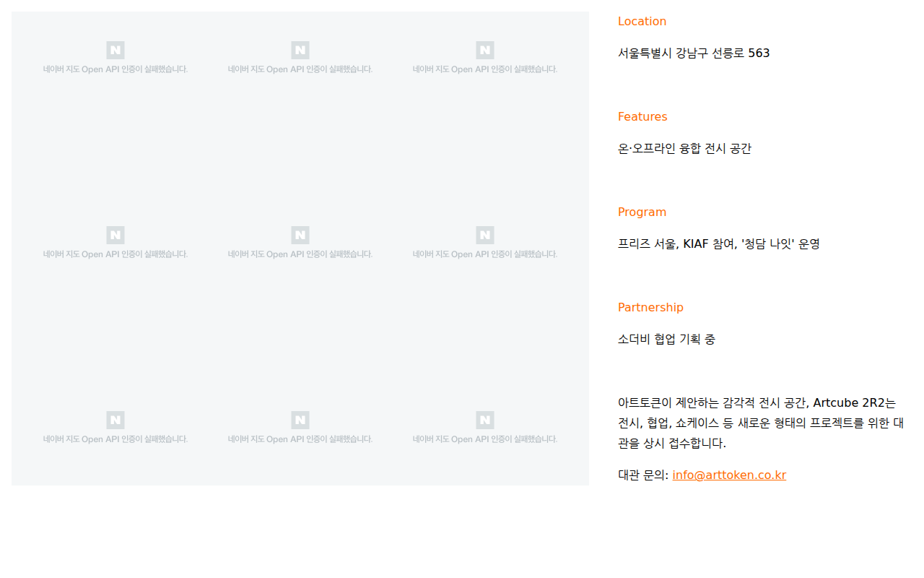The image size is (924, 578).
Task: Click the 소더비 협업 기획 중 text
Action: tap(666, 339)
